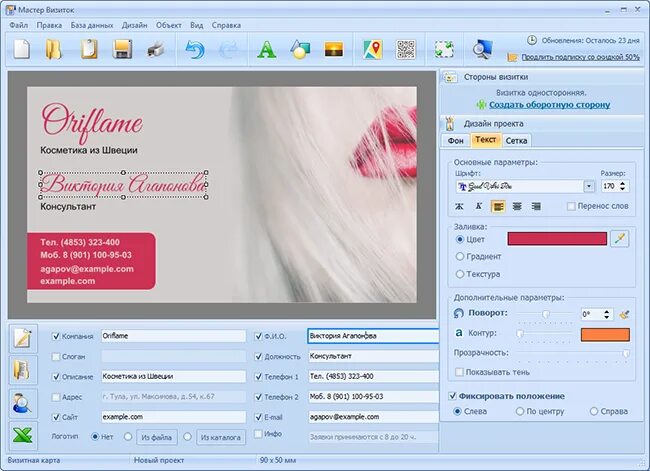The height and width of the screenshot is (471, 650).
Task: Select Виктория Агапонова text on card
Action: (124, 184)
